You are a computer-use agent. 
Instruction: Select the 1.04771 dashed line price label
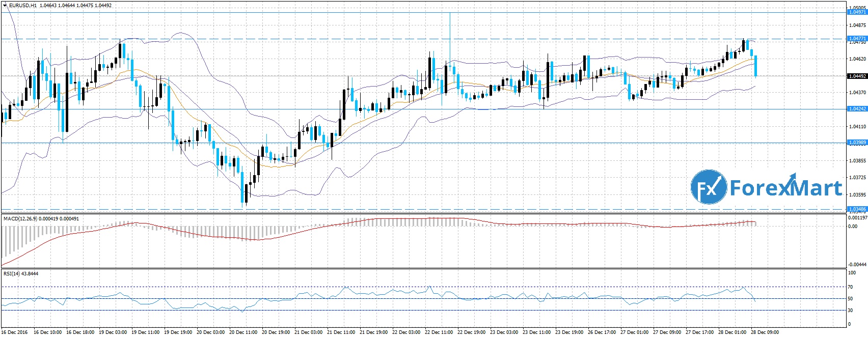point(857,38)
